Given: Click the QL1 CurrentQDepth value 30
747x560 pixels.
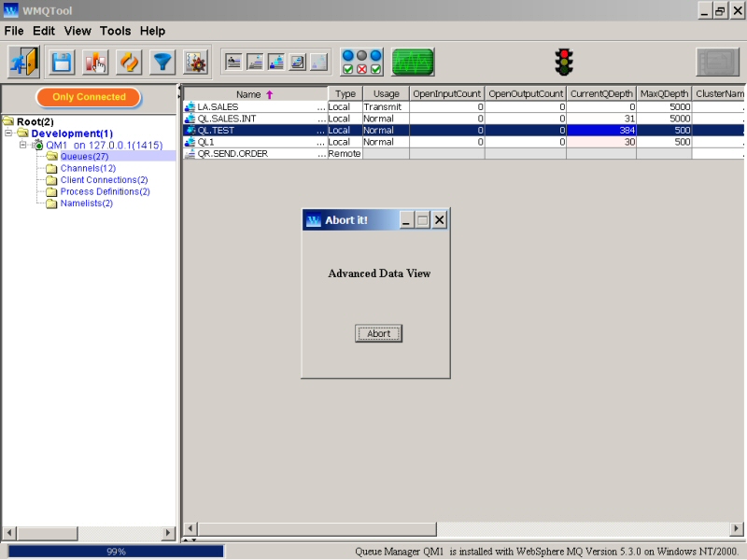Looking at the screenshot, I should click(601, 142).
